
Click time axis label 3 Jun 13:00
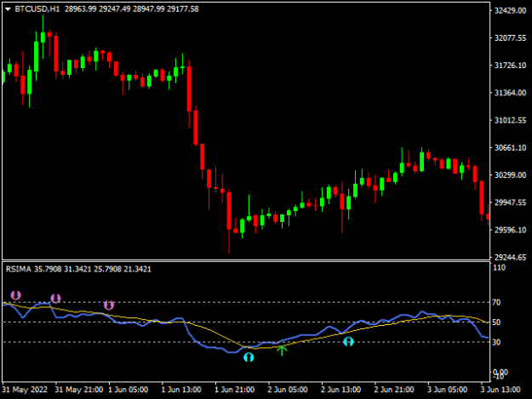pyautogui.click(x=501, y=390)
